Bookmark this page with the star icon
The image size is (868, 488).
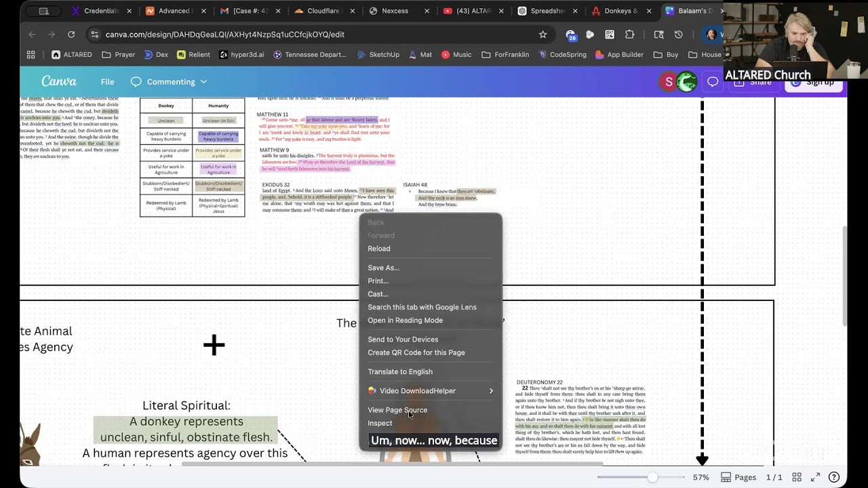click(542, 35)
